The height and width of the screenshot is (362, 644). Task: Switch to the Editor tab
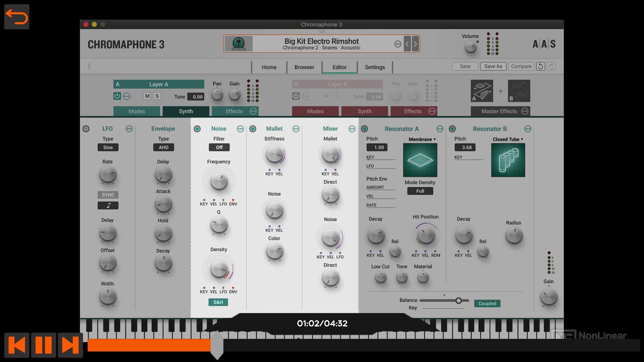339,67
